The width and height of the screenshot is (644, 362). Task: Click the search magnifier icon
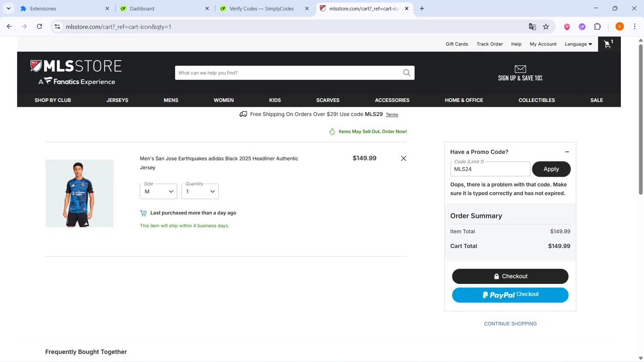point(407,73)
